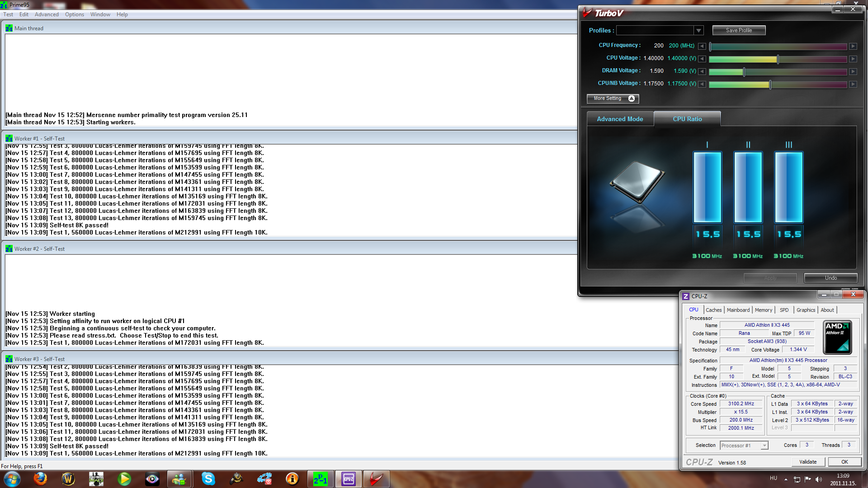Screen dimensions: 868x488
Task: Open the Profiles dropdown in TurboV
Action: (x=698, y=30)
